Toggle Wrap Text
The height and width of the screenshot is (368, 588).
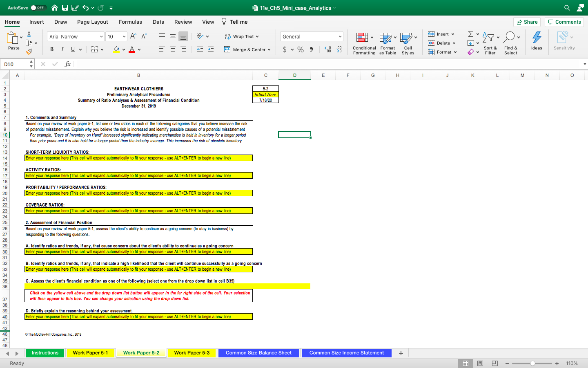(242, 36)
